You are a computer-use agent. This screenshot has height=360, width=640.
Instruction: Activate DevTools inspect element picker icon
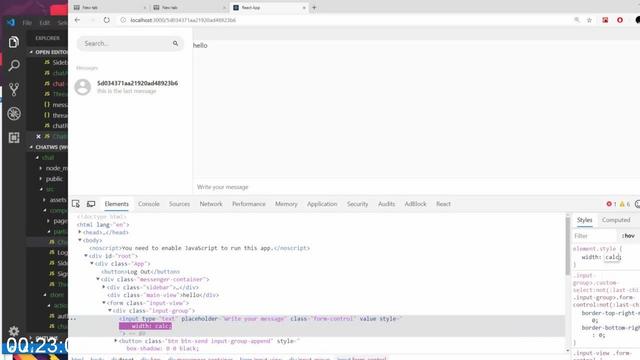[x=76, y=204]
